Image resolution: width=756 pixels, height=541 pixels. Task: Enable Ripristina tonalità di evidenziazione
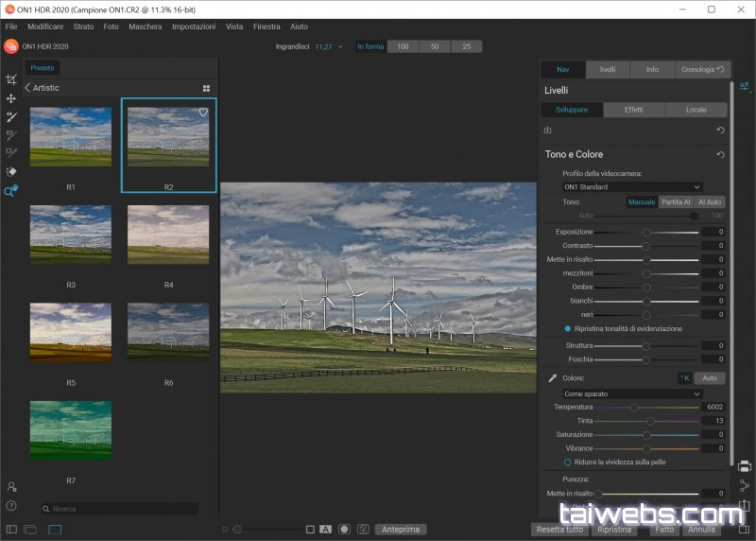click(568, 328)
